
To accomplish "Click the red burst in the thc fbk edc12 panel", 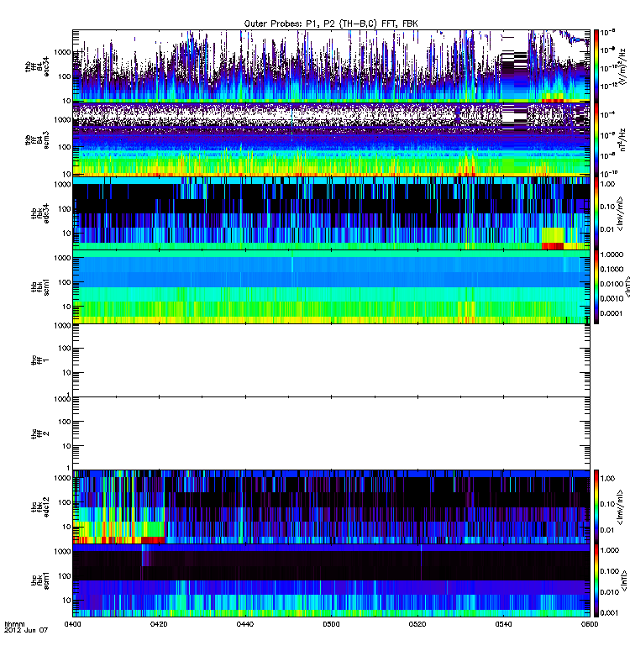I will click(x=153, y=539).
